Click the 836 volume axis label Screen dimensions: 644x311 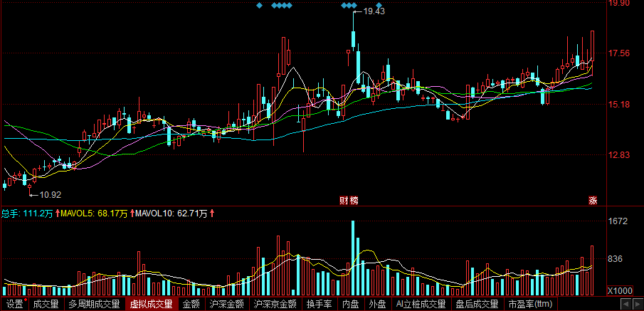616,259
